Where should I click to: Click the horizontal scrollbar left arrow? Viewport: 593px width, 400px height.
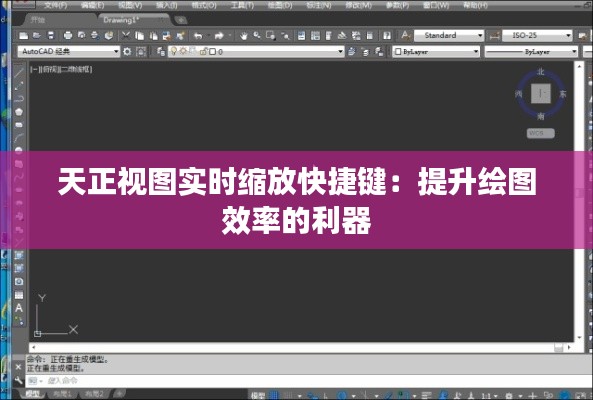tap(34, 347)
